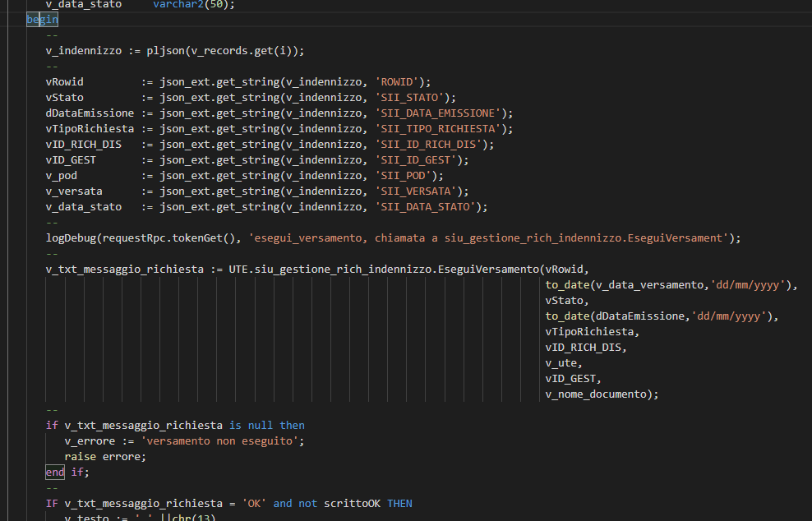Click the if keyword checking is null
The height and width of the screenshot is (521, 812).
(51, 425)
